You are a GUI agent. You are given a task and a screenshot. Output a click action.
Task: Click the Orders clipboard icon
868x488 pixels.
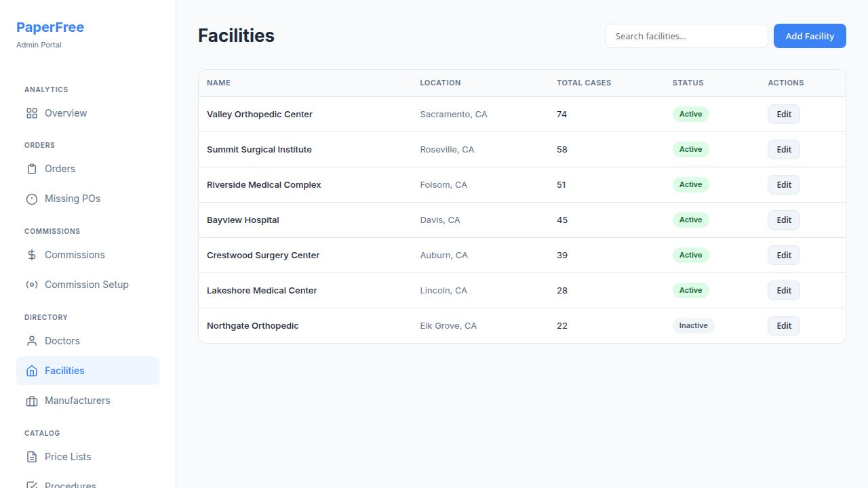pos(31,169)
